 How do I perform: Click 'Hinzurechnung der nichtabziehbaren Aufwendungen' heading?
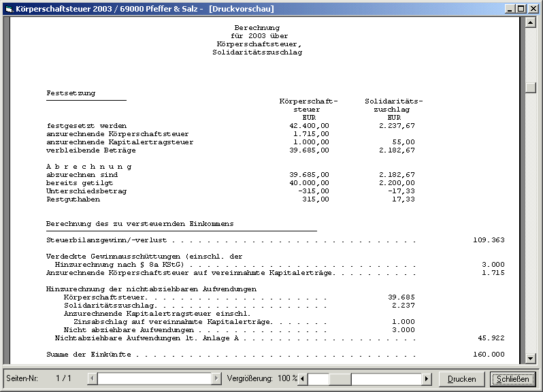(151, 289)
